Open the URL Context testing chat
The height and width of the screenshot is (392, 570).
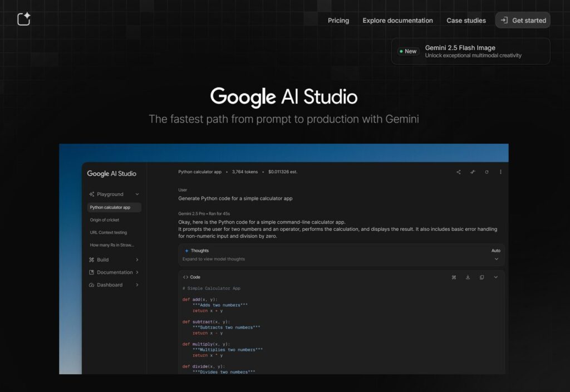(x=109, y=232)
